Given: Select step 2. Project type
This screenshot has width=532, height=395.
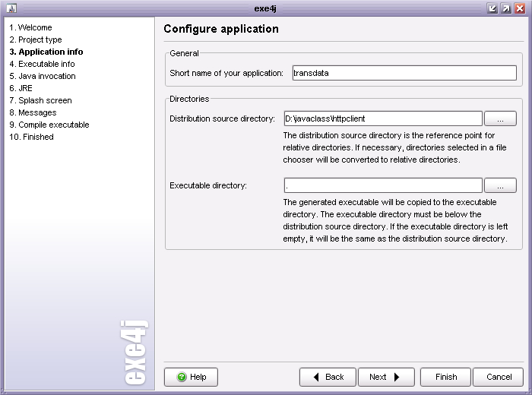Looking at the screenshot, I should pyautogui.click(x=36, y=39).
